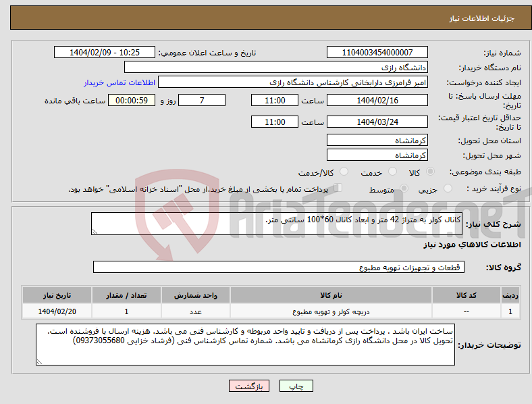Select the خدمت radio button
This screenshot has height=404, width=532.
coord(392,172)
